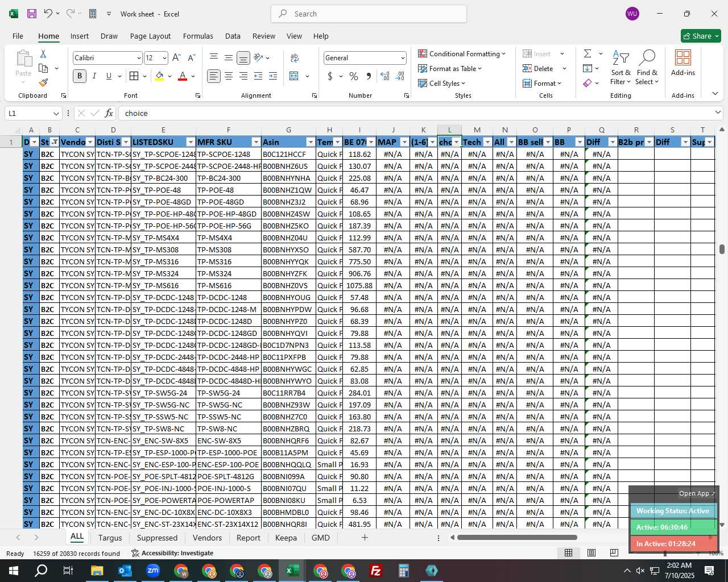Viewport: 728px width, 582px height.
Task: Click the Share button
Action: click(x=701, y=36)
